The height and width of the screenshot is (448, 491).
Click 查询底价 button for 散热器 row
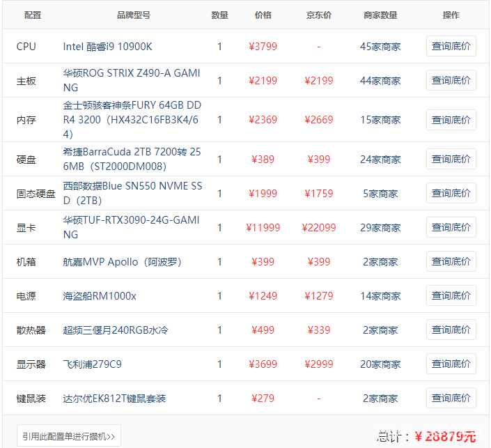(451, 330)
